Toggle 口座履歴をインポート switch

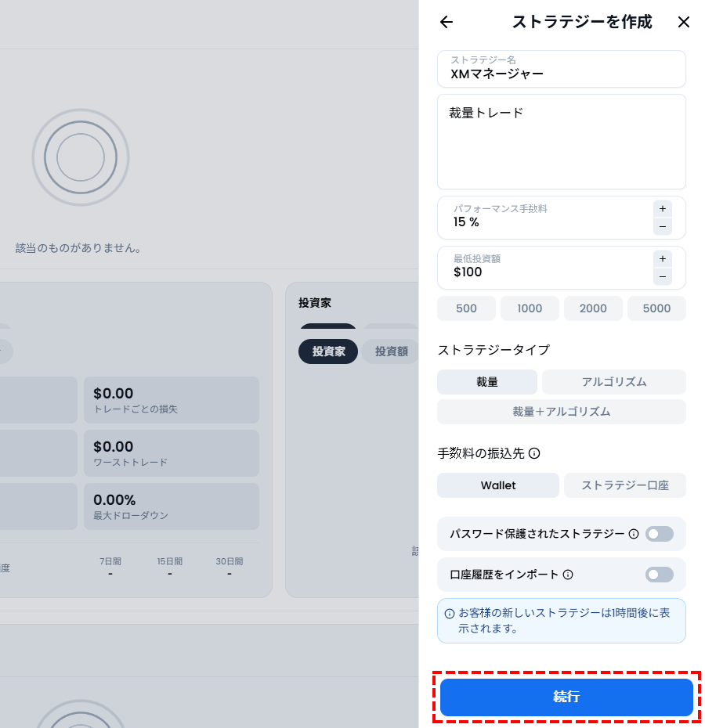tap(659, 575)
